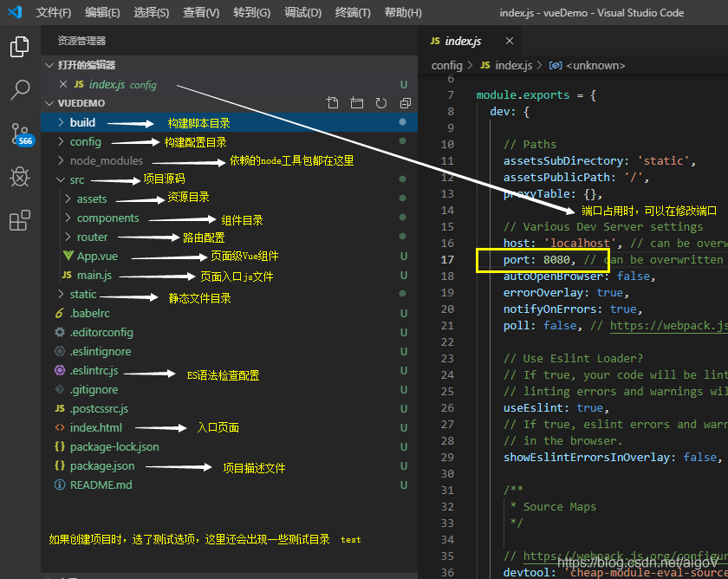Open the .babelrc file
This screenshot has height=579, width=728.
click(89, 314)
